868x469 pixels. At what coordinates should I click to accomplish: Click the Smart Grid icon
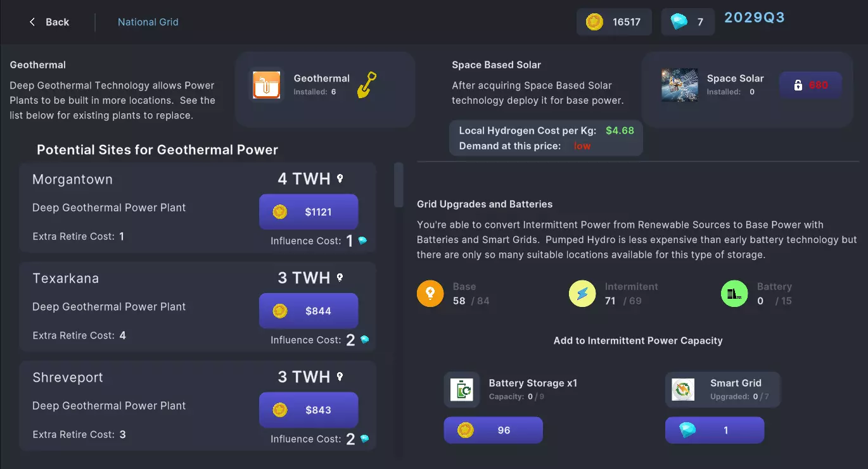(x=683, y=389)
